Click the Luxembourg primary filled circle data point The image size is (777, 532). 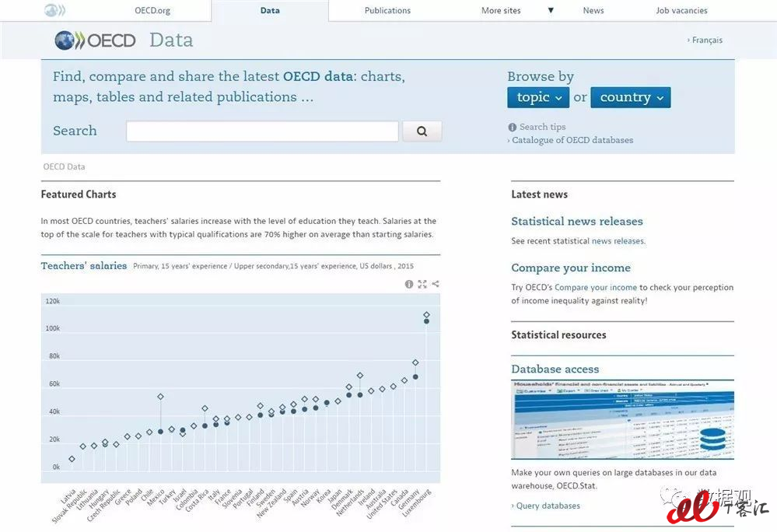[427, 321]
